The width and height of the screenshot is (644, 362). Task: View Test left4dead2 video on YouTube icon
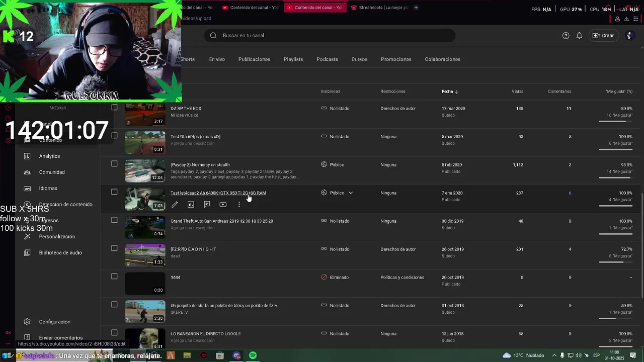pos(223,205)
